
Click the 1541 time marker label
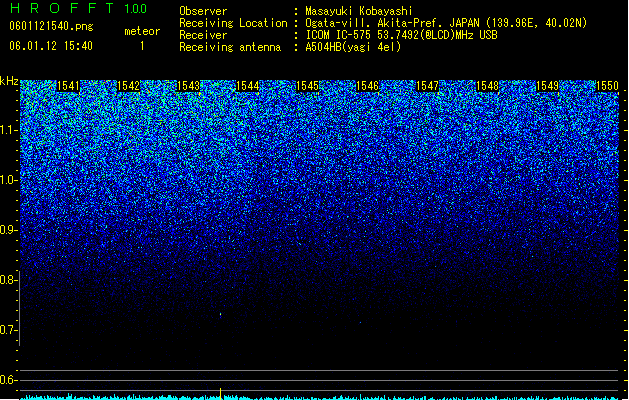click(68, 86)
